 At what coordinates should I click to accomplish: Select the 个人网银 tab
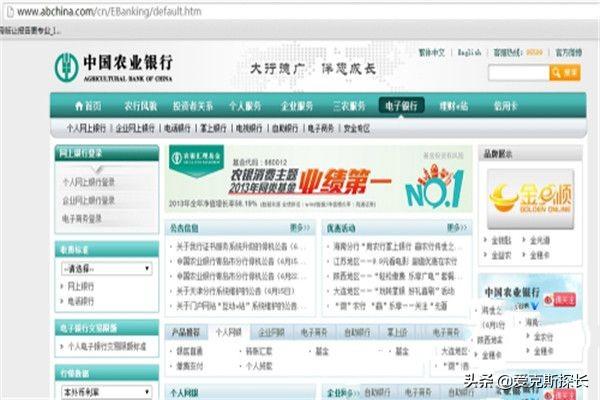[x=228, y=332]
